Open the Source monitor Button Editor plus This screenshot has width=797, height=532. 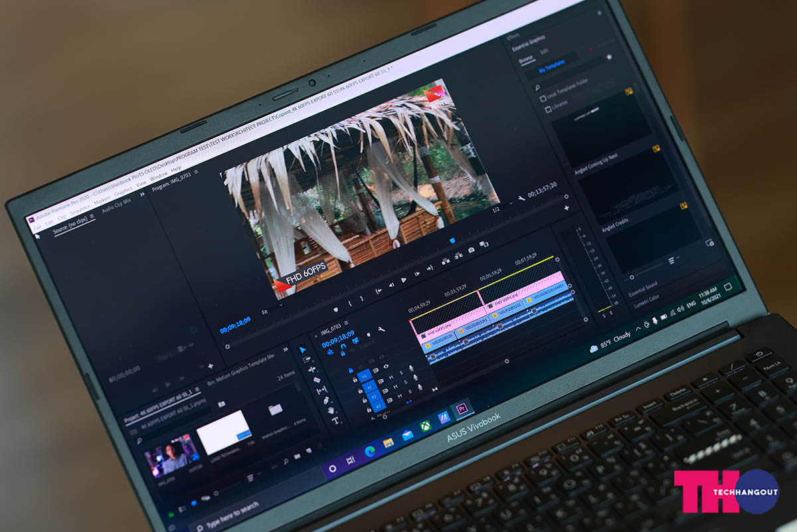click(x=211, y=366)
